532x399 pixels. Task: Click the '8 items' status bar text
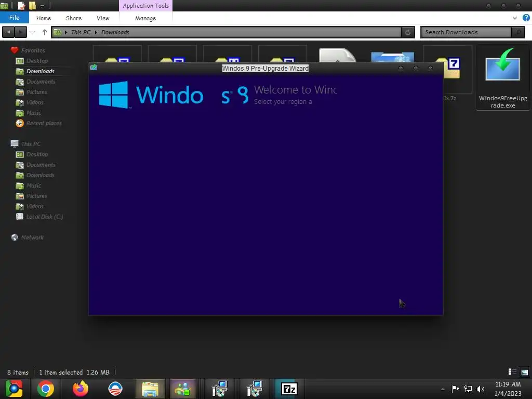point(18,373)
